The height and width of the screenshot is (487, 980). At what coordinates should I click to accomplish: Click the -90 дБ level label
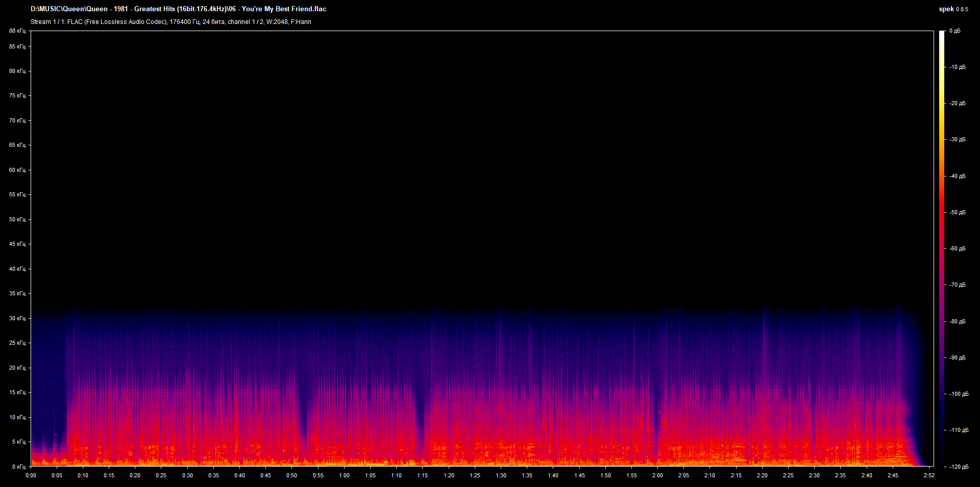pos(958,357)
